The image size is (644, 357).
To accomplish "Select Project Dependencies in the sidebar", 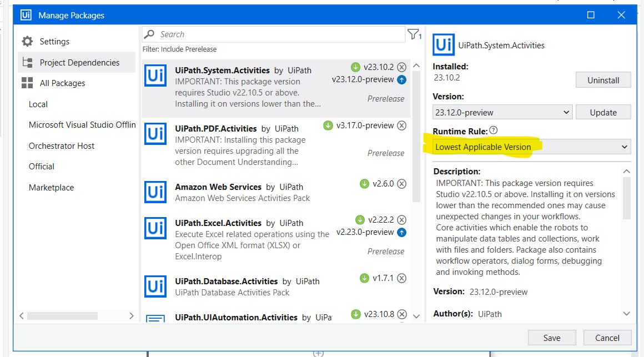I will [x=77, y=62].
